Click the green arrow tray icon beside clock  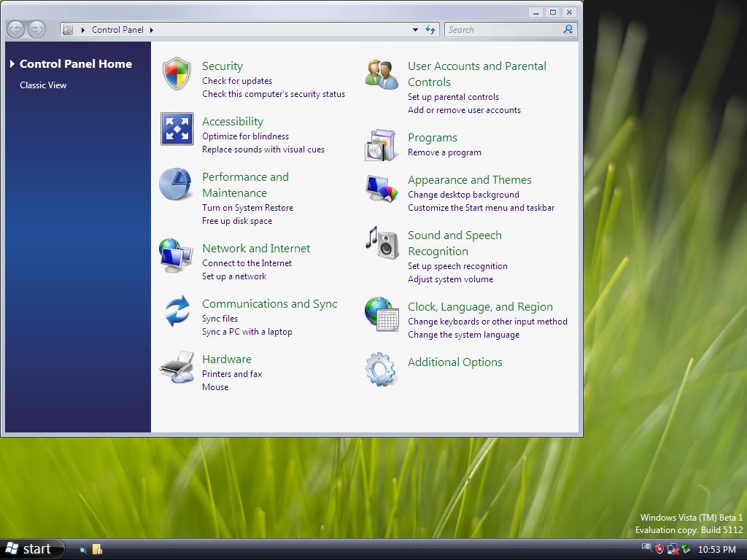click(686, 549)
